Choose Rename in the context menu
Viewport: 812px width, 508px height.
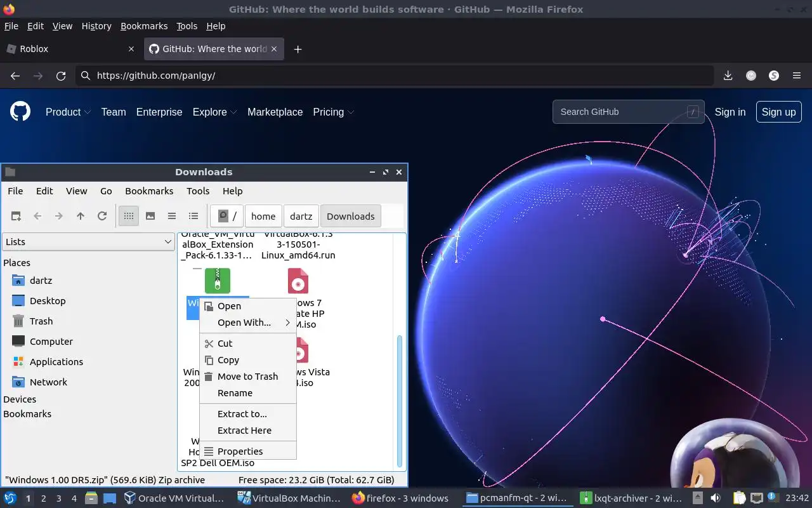(248, 393)
